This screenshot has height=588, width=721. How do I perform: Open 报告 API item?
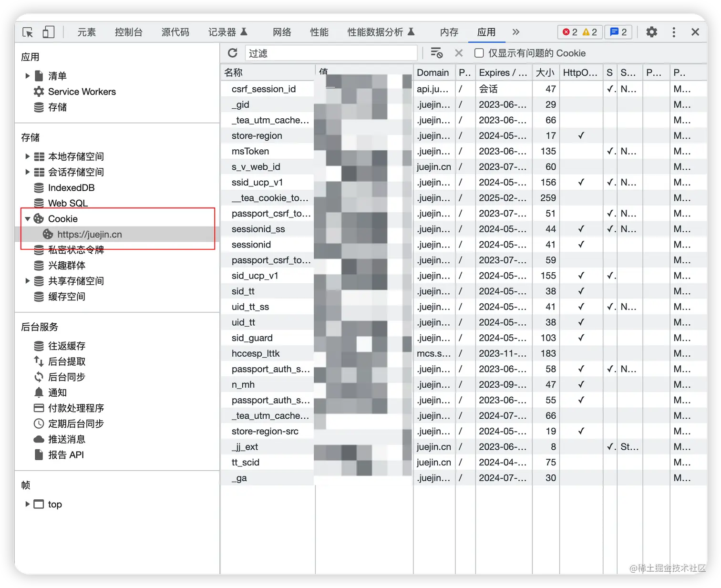[x=66, y=455]
